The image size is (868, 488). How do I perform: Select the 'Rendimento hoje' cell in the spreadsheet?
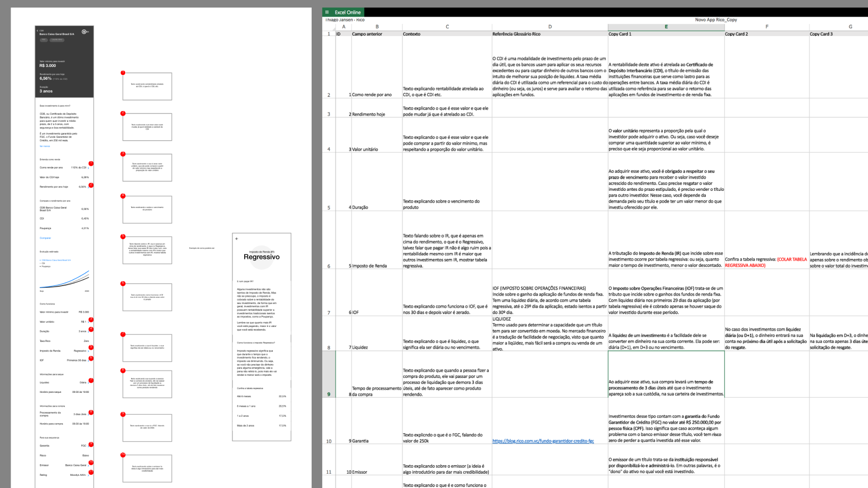pyautogui.click(x=377, y=108)
